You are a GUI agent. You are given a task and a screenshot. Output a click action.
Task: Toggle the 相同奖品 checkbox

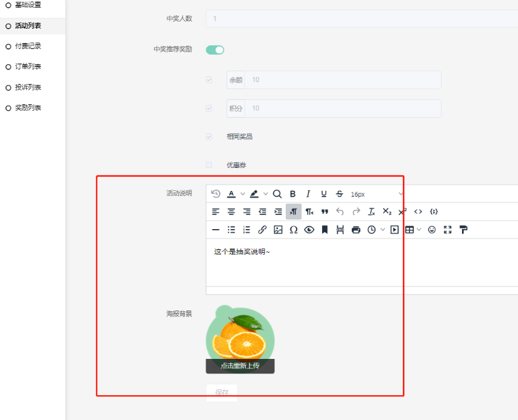[x=209, y=136]
